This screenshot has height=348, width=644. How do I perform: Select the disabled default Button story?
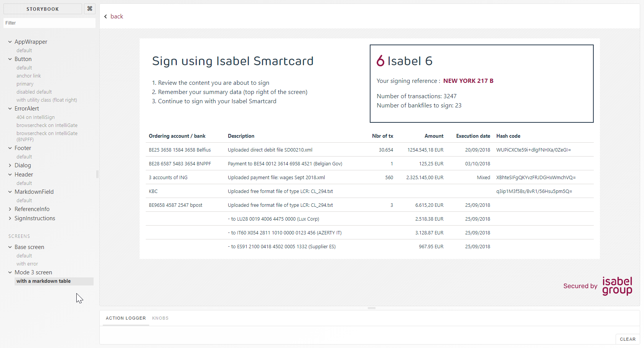coord(34,92)
